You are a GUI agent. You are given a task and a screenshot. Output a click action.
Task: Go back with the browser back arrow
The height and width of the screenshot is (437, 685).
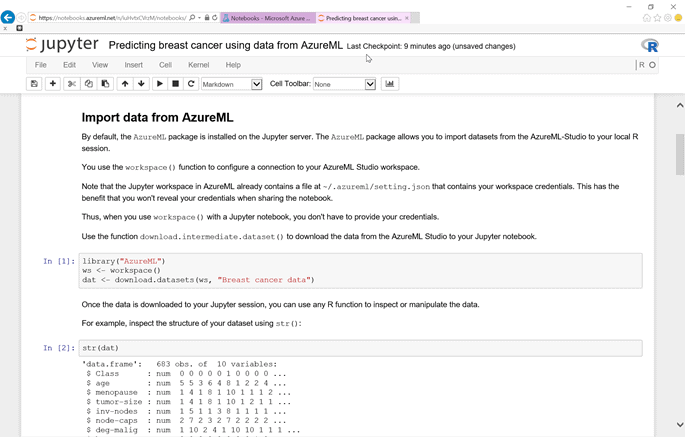coord(8,17)
